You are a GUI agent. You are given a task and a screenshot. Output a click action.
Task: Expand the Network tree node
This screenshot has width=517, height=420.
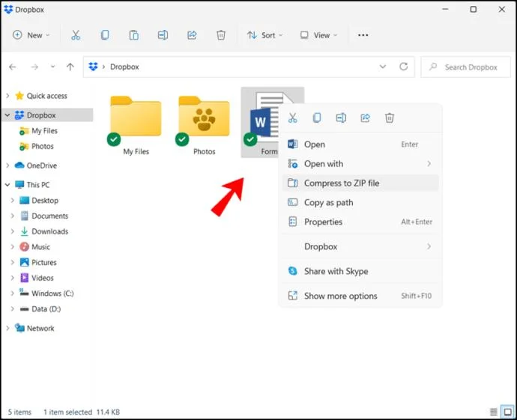7,328
